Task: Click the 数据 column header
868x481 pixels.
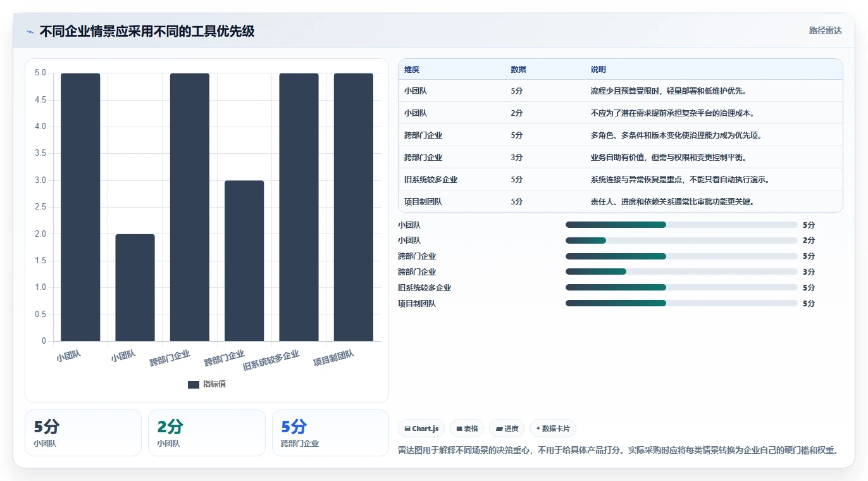Action: [518, 70]
